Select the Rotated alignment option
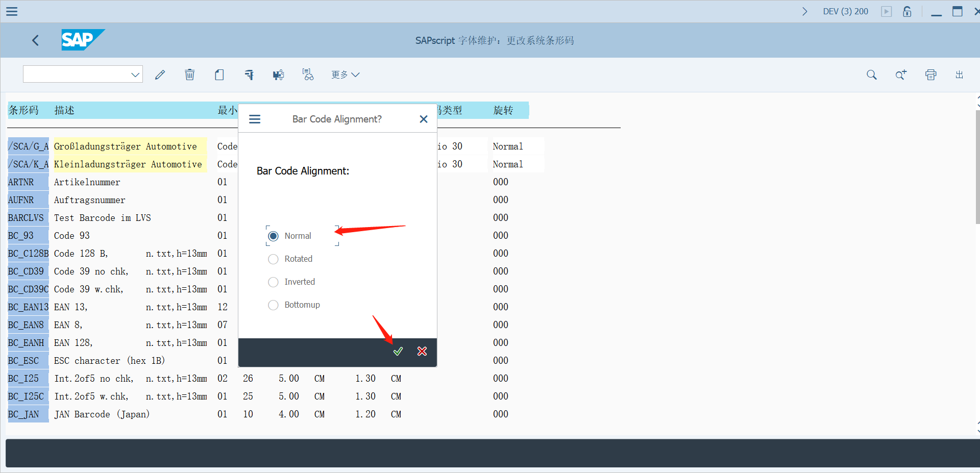Viewport: 980px width, 473px height. pos(273,259)
